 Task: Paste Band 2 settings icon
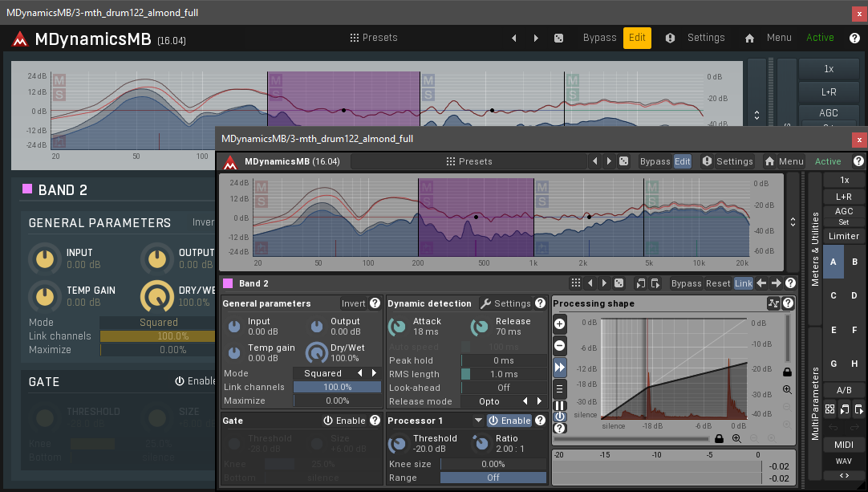click(655, 283)
